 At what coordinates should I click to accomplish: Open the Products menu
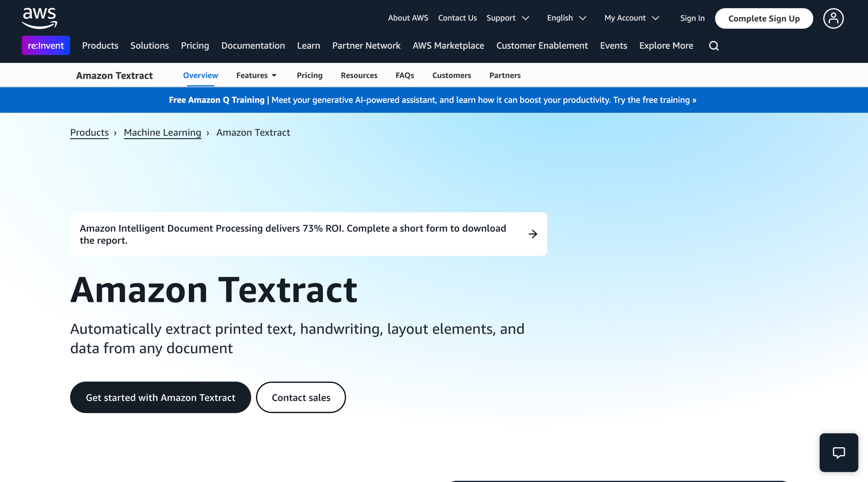[x=100, y=46]
